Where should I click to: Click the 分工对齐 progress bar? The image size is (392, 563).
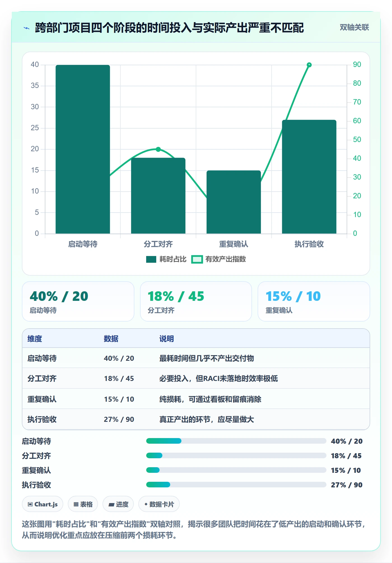[x=236, y=456]
